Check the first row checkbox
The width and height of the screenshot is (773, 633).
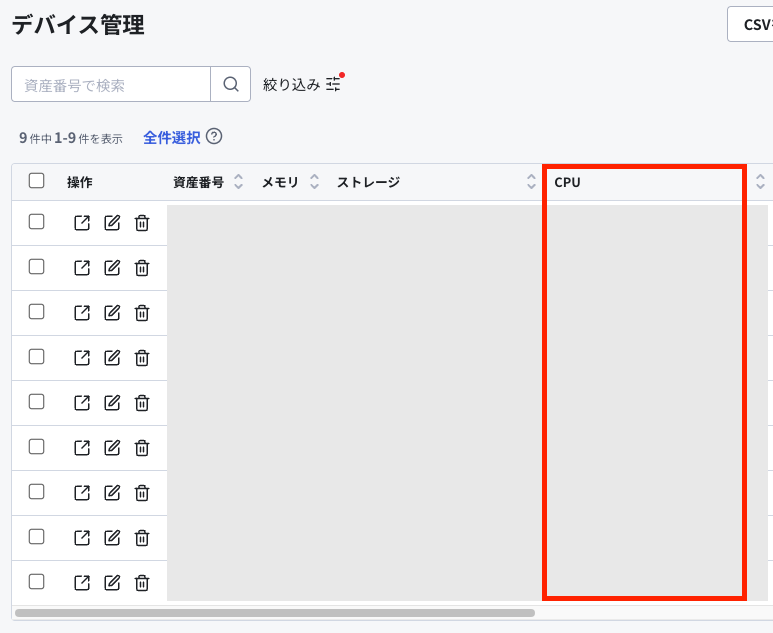pyautogui.click(x=36, y=222)
